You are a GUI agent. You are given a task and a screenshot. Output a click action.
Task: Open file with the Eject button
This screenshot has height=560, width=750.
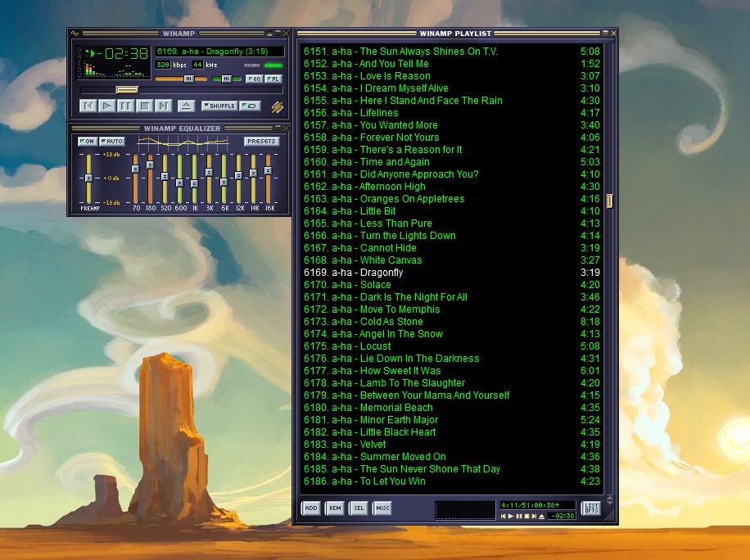(186, 106)
